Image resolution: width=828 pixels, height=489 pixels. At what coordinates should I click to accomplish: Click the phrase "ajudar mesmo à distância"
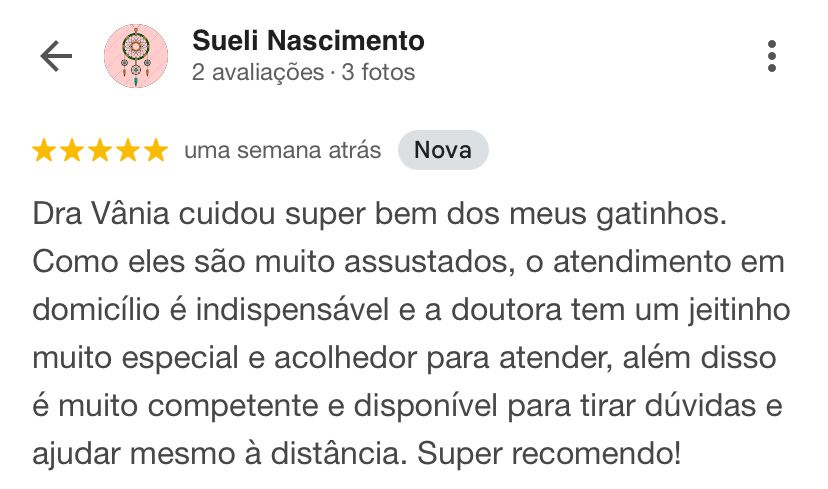(220, 454)
